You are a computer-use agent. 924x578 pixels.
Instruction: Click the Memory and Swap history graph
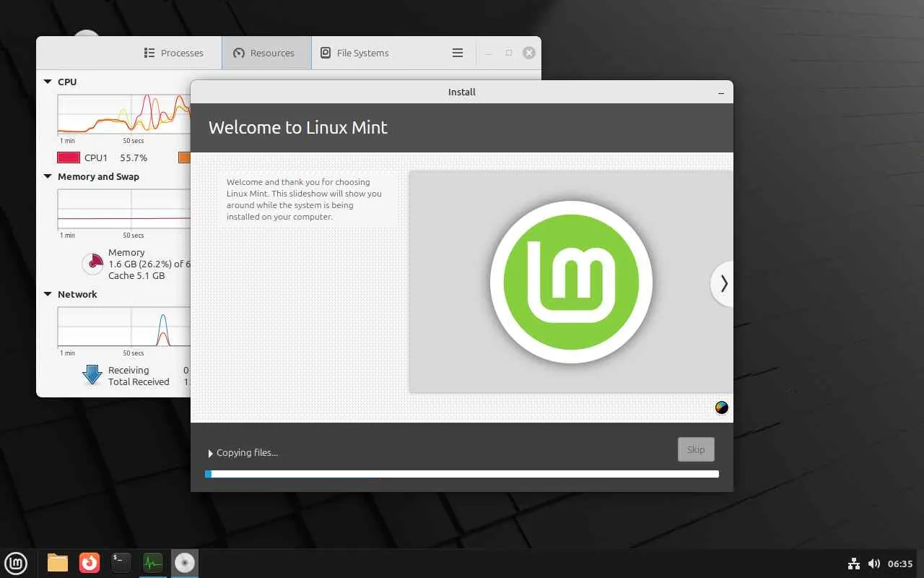pyautogui.click(x=124, y=210)
